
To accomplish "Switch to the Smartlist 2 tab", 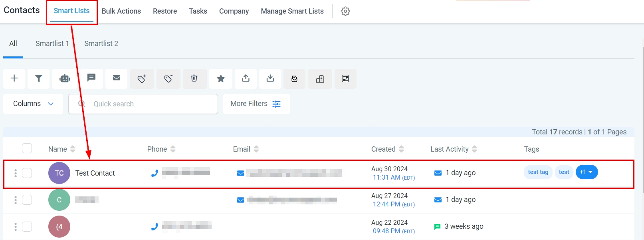I will click(101, 44).
